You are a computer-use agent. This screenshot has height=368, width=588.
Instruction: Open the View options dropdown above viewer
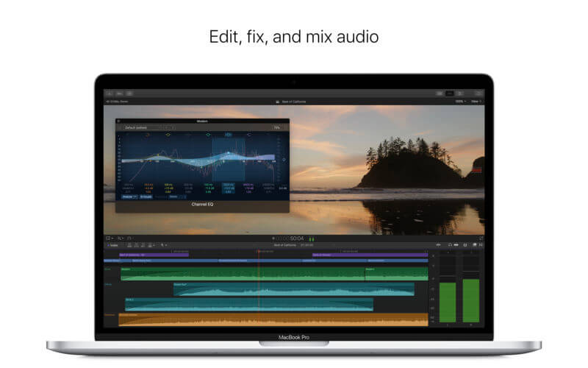(x=476, y=102)
